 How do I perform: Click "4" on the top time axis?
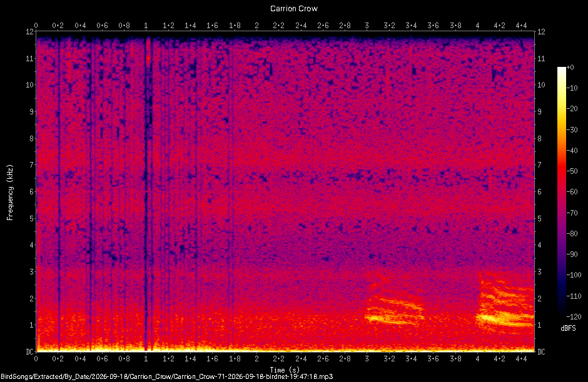(x=477, y=26)
